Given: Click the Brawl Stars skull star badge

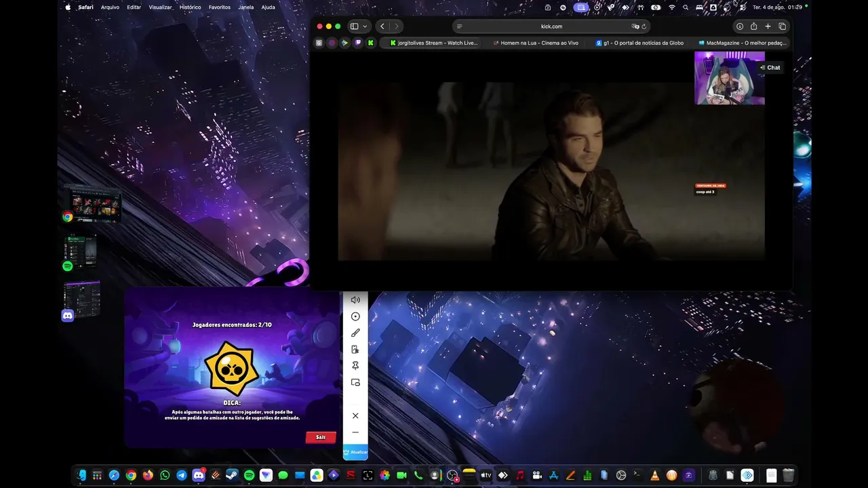Looking at the screenshot, I should tap(231, 369).
